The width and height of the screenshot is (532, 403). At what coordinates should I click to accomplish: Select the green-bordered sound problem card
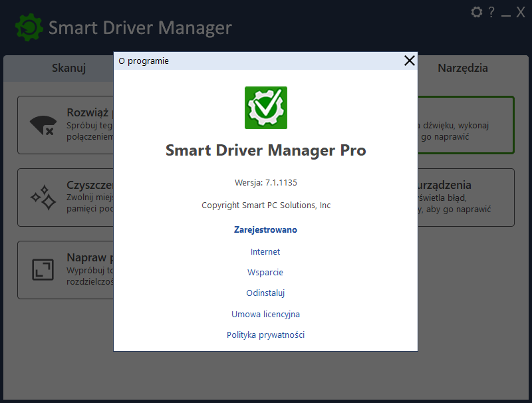pos(466,125)
